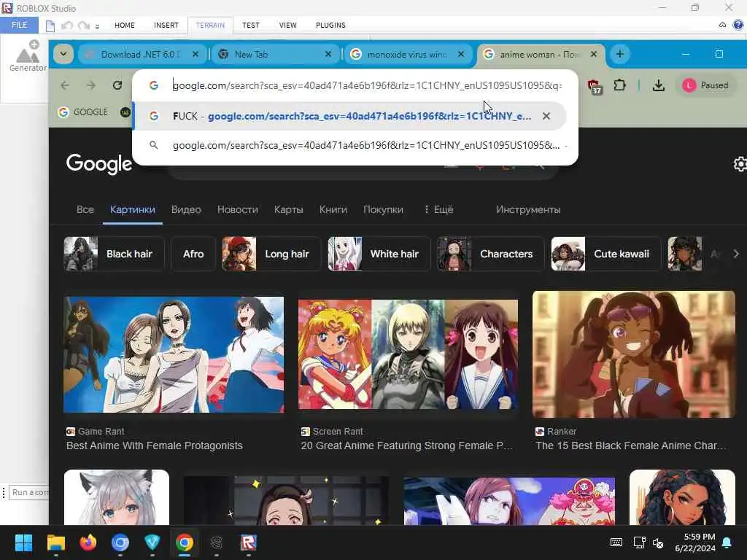Screen dimensions: 747x560
Task: Open Firefox from taskbar
Action: [88, 542]
